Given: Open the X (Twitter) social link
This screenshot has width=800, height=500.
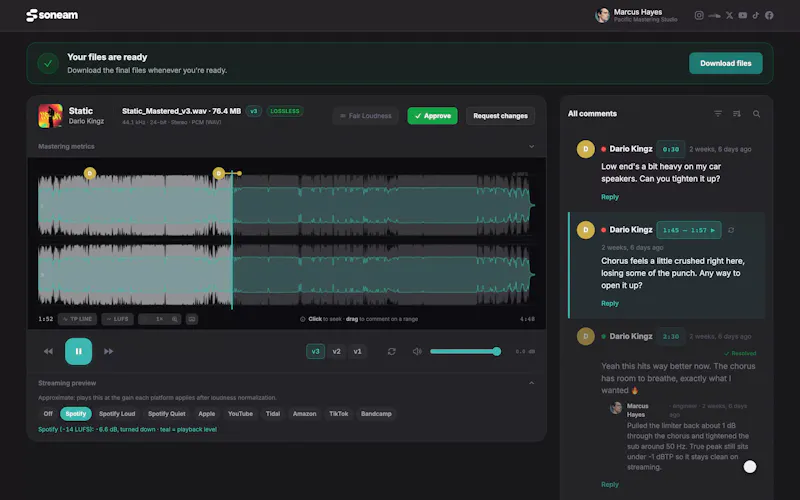Looking at the screenshot, I should point(729,15).
